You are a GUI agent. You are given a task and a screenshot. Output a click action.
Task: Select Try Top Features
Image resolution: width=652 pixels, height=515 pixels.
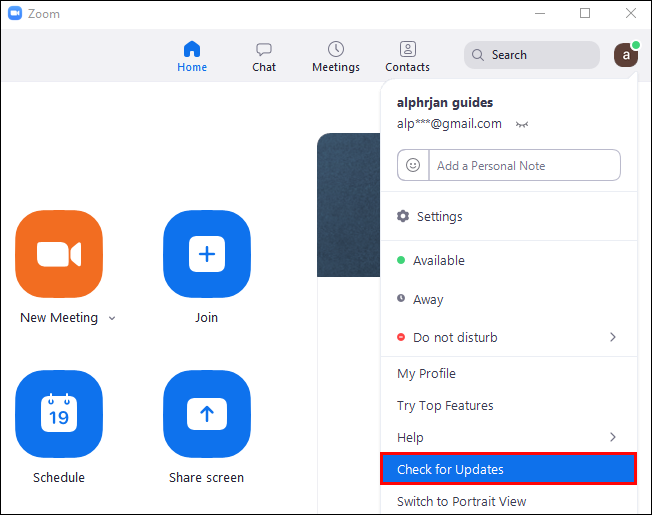[x=509, y=405]
